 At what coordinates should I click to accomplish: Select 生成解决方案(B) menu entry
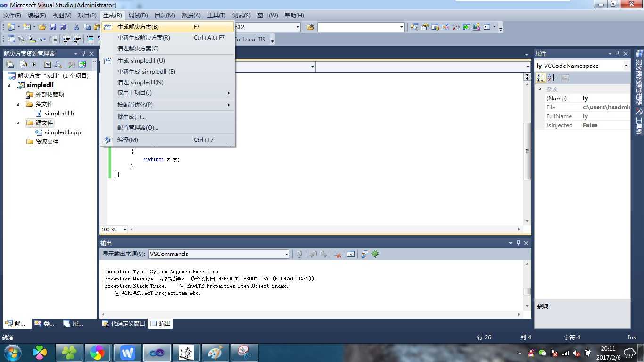pyautogui.click(x=168, y=27)
